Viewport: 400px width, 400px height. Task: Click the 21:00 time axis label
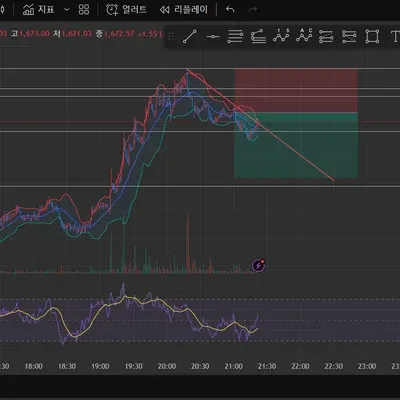click(x=233, y=366)
